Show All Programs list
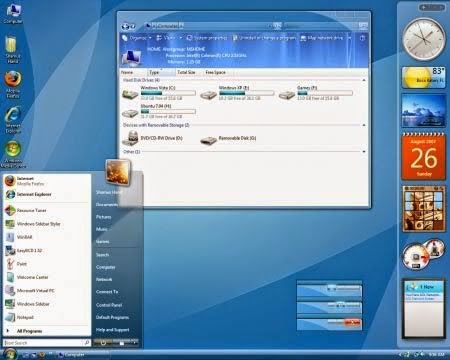 (x=29, y=331)
